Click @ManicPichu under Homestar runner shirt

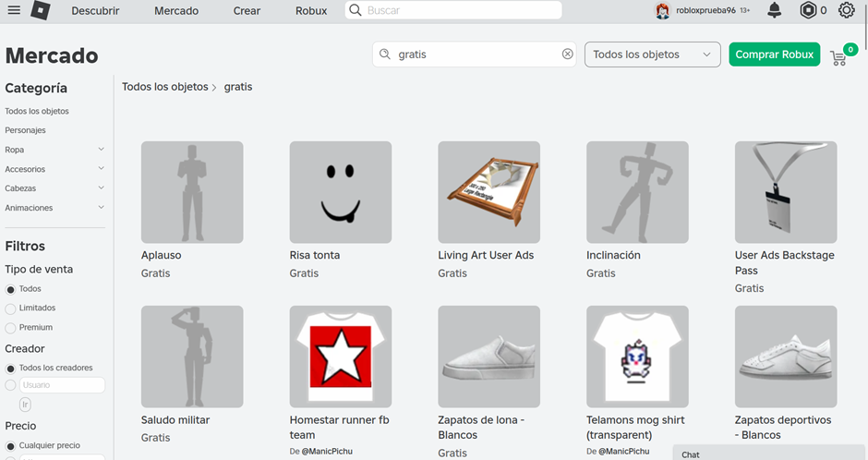[327, 451]
